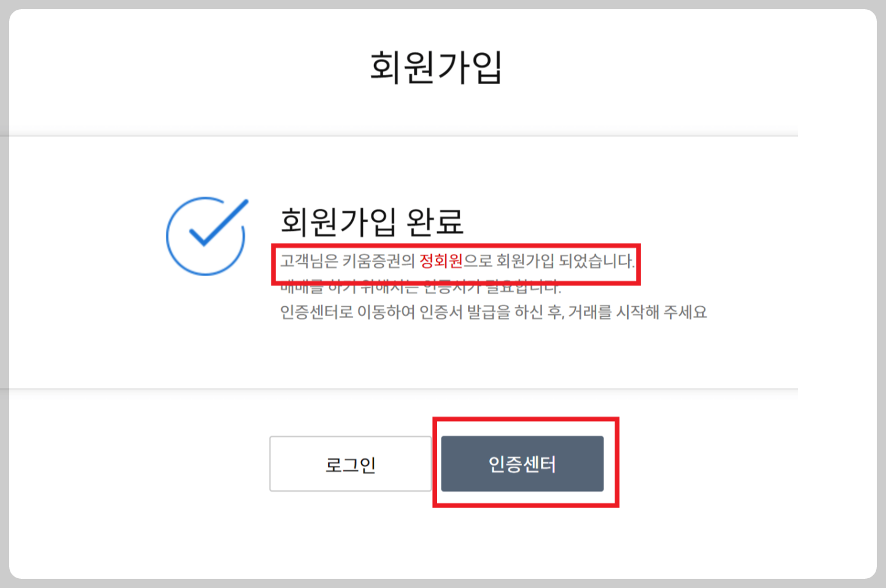
Task: Click the instruction text about 인증센터 이동
Action: (x=493, y=312)
